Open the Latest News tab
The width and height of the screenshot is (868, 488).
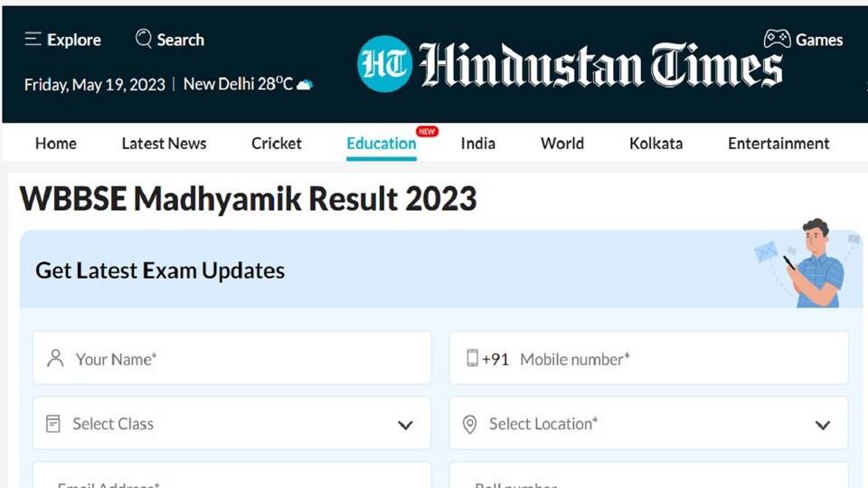pos(164,144)
